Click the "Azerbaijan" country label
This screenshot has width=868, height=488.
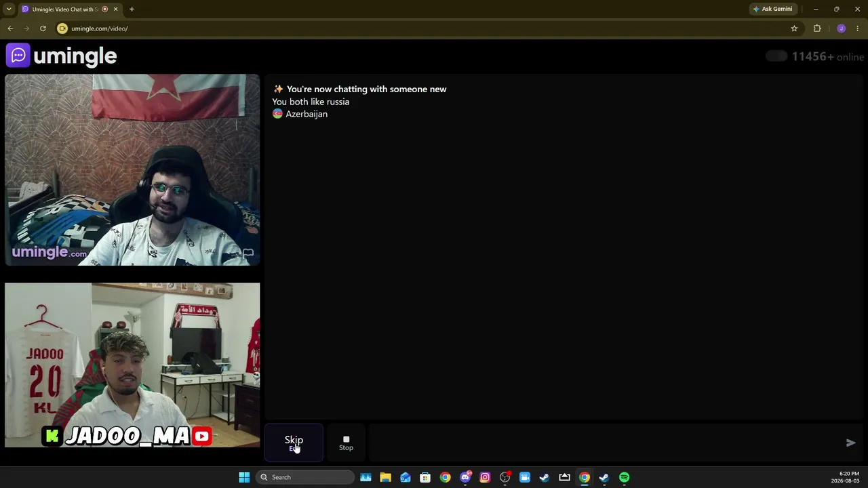click(307, 114)
